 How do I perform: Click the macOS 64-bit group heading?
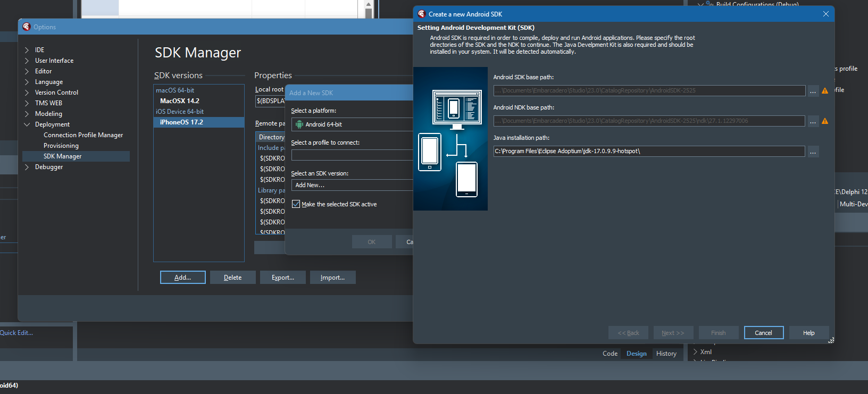(175, 90)
